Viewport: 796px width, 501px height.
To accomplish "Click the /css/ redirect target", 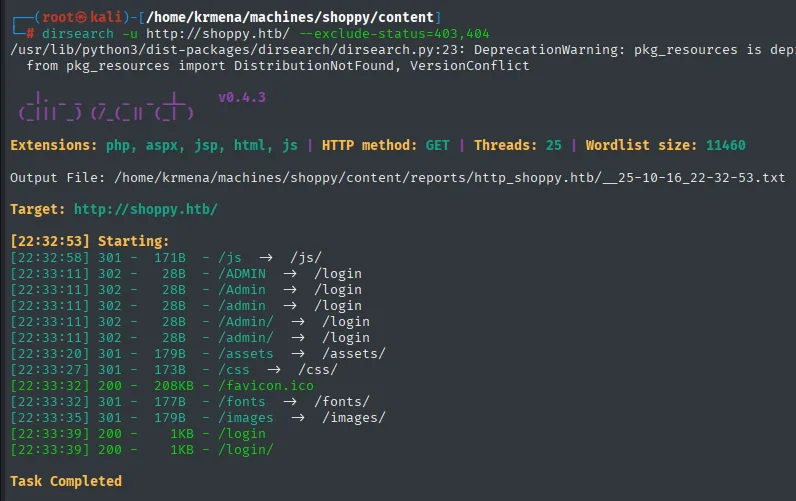I will pyautogui.click(x=318, y=370).
